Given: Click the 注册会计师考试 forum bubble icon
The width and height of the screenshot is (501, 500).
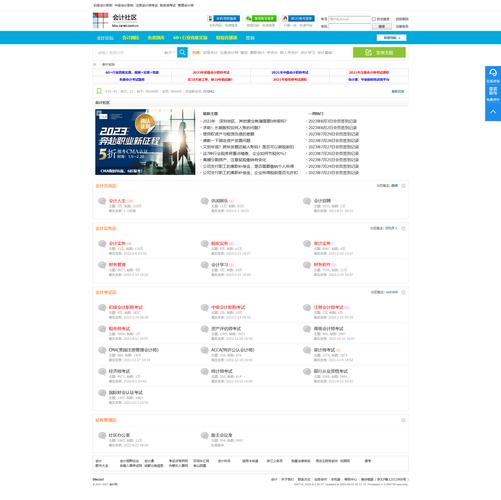Looking at the screenshot, I should pos(307,308).
